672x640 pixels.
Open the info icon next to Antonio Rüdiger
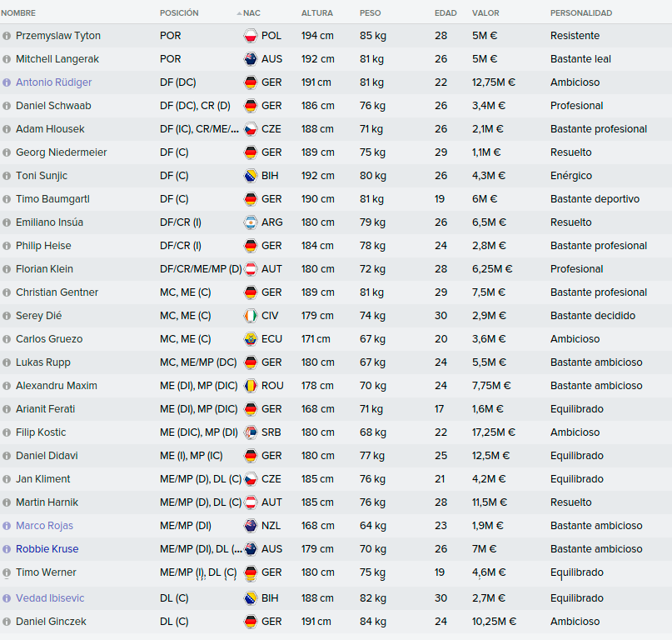[7, 82]
